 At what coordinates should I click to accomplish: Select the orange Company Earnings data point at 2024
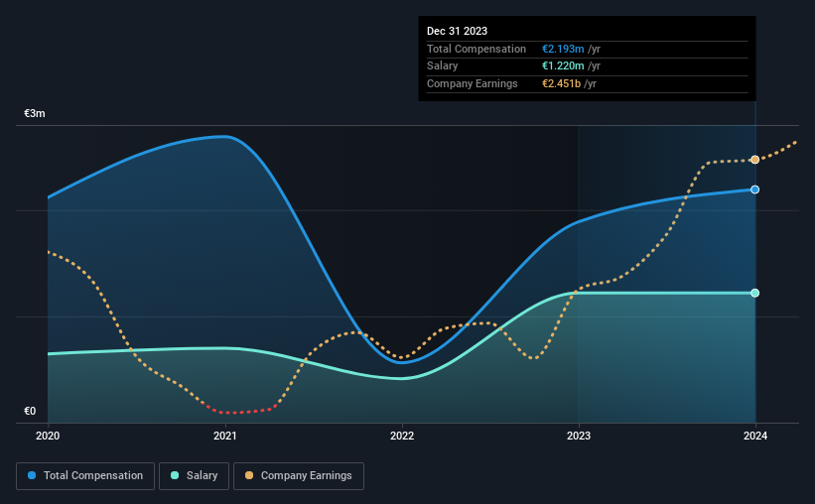point(755,160)
